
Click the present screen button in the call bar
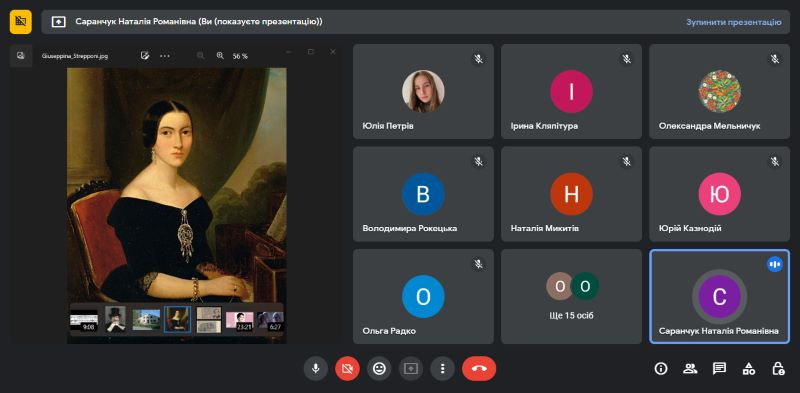(x=411, y=369)
